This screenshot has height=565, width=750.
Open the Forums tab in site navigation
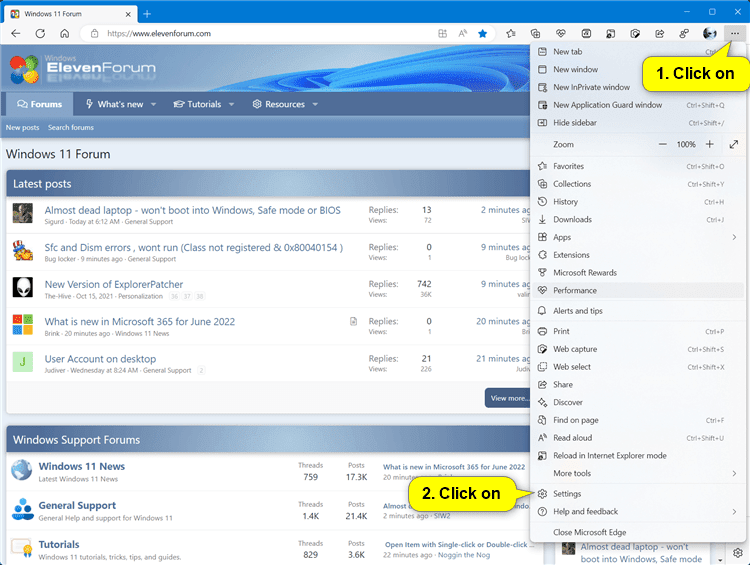tap(40, 104)
